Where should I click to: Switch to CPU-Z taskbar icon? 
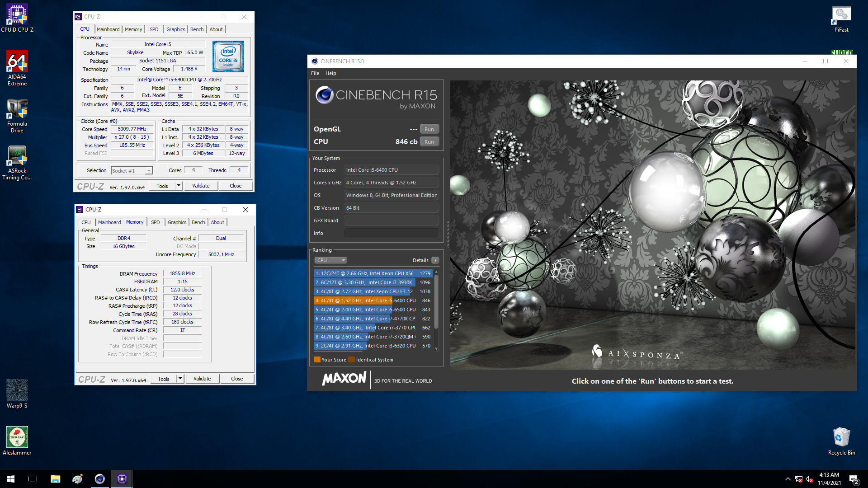[x=122, y=479]
